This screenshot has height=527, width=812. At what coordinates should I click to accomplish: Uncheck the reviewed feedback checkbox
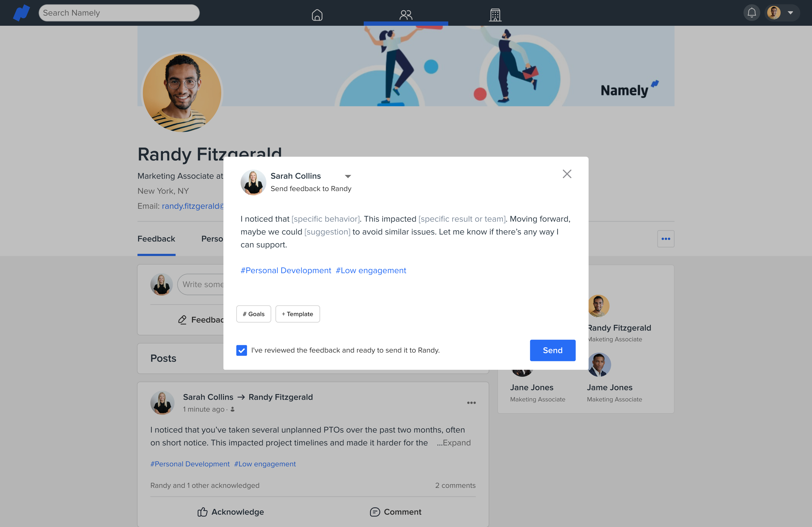point(241,350)
